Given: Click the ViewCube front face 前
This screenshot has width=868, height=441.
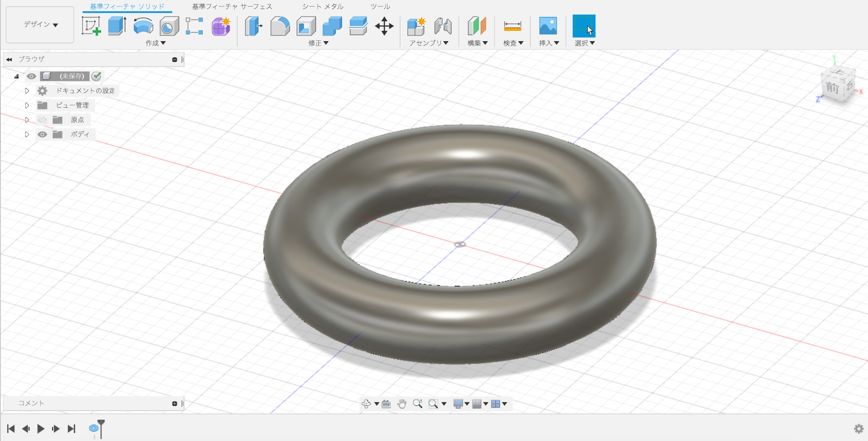Looking at the screenshot, I should [x=832, y=87].
